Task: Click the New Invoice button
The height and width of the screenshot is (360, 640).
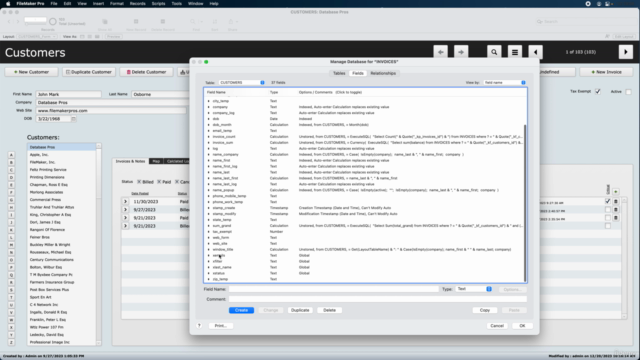Action: [606, 72]
